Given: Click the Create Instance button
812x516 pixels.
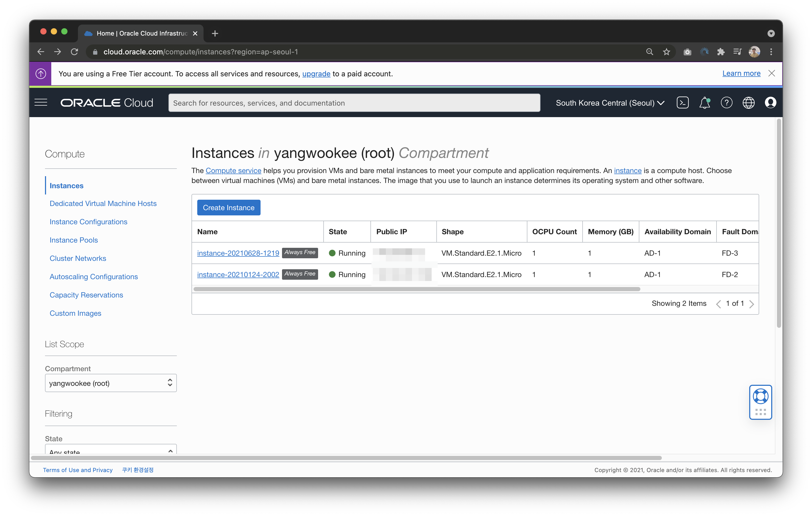Looking at the screenshot, I should [229, 208].
